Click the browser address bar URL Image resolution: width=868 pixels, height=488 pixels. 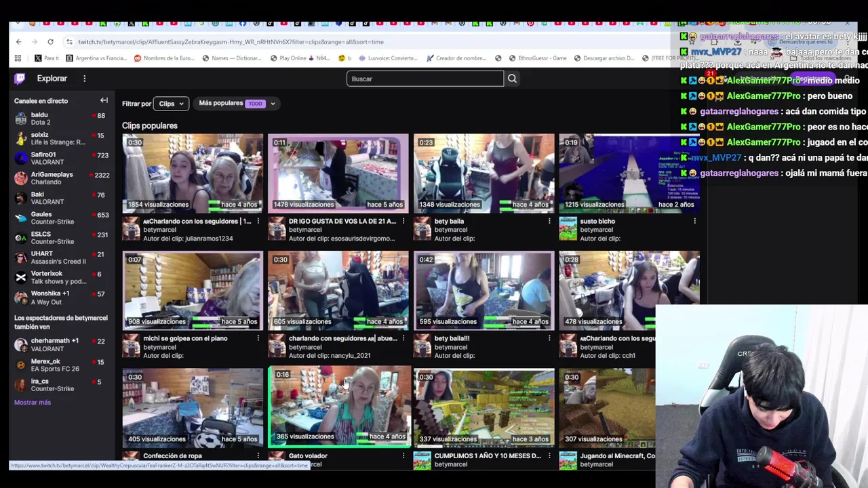[x=231, y=42]
